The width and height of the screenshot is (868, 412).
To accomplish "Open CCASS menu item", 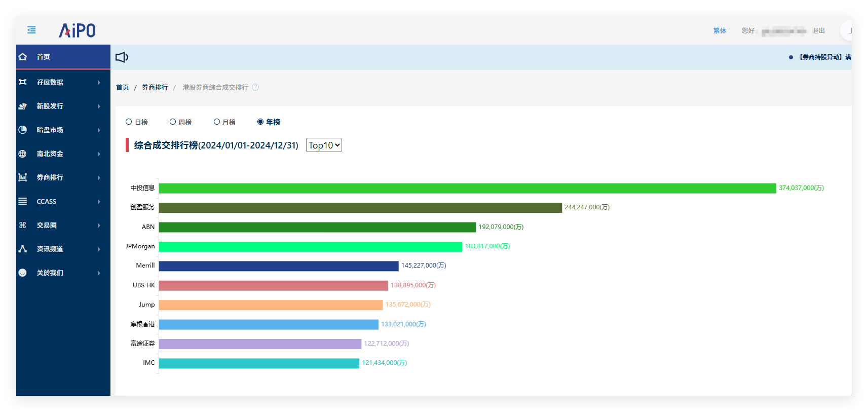I will click(x=63, y=201).
